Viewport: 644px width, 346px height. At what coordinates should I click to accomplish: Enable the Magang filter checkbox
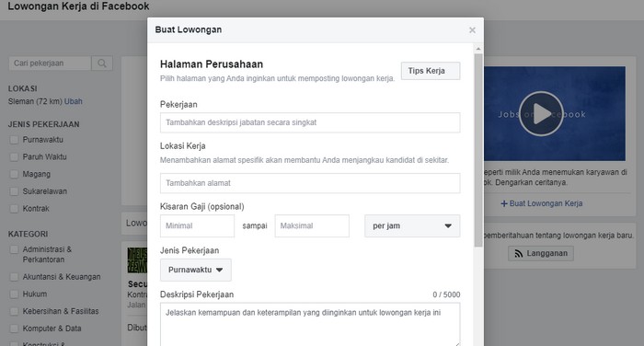pyautogui.click(x=14, y=174)
